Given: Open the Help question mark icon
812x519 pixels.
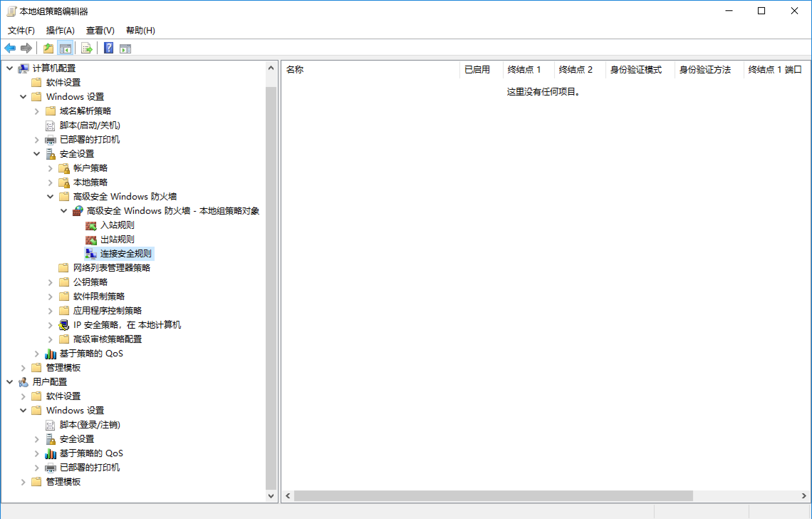Looking at the screenshot, I should coord(109,48).
